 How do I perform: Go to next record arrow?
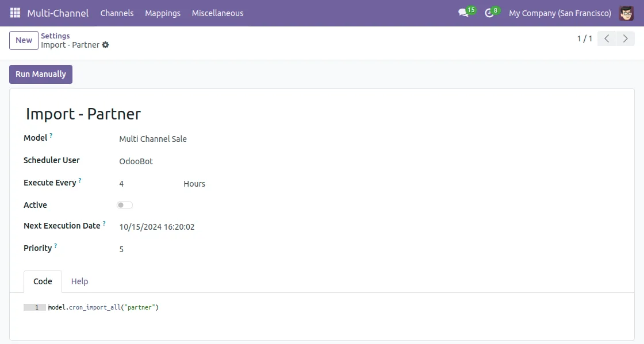[x=625, y=38]
